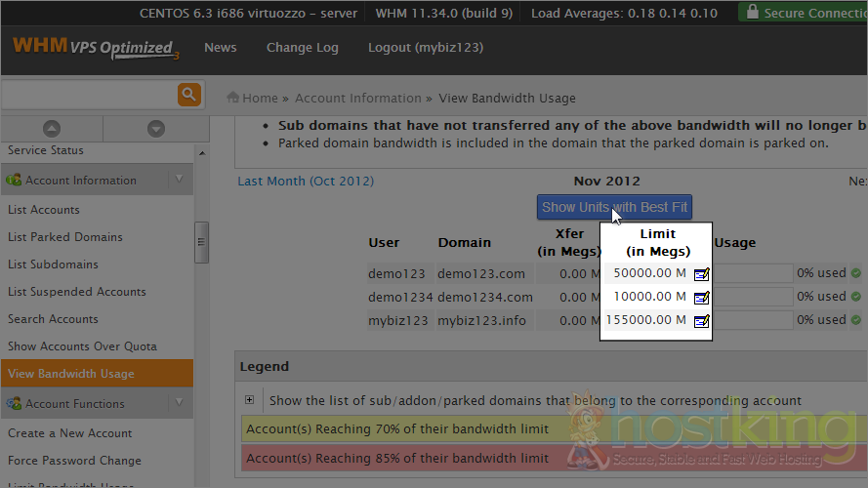Click the WHM VPS Optimized logo

(96, 49)
